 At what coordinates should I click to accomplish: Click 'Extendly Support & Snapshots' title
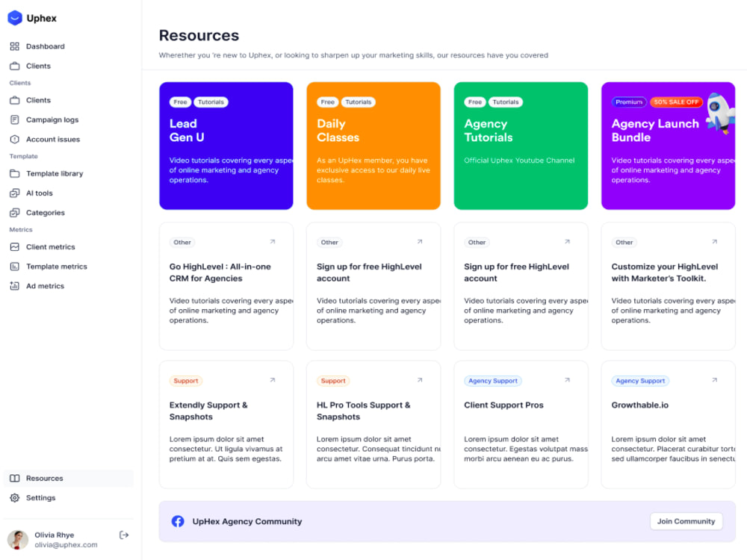pyautogui.click(x=208, y=411)
